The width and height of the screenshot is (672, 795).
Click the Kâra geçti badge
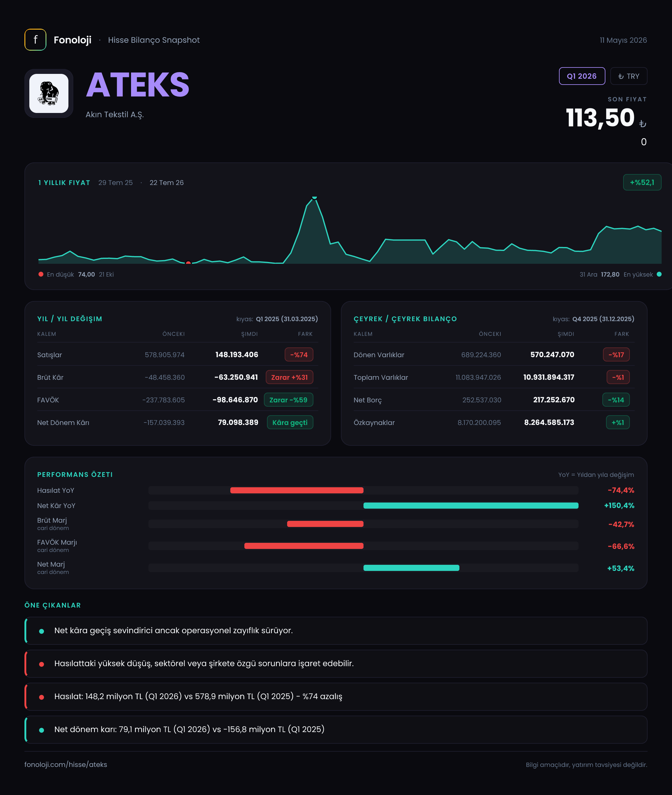(290, 423)
